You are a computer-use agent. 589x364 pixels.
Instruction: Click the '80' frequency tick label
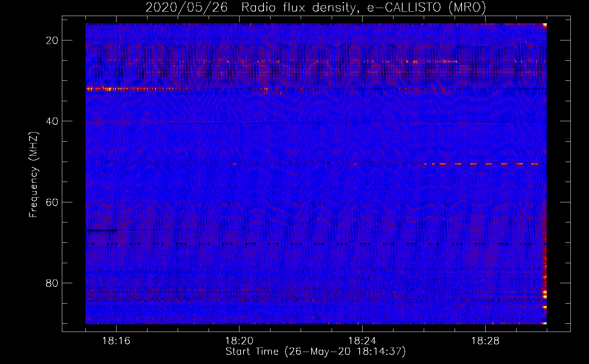coord(52,283)
